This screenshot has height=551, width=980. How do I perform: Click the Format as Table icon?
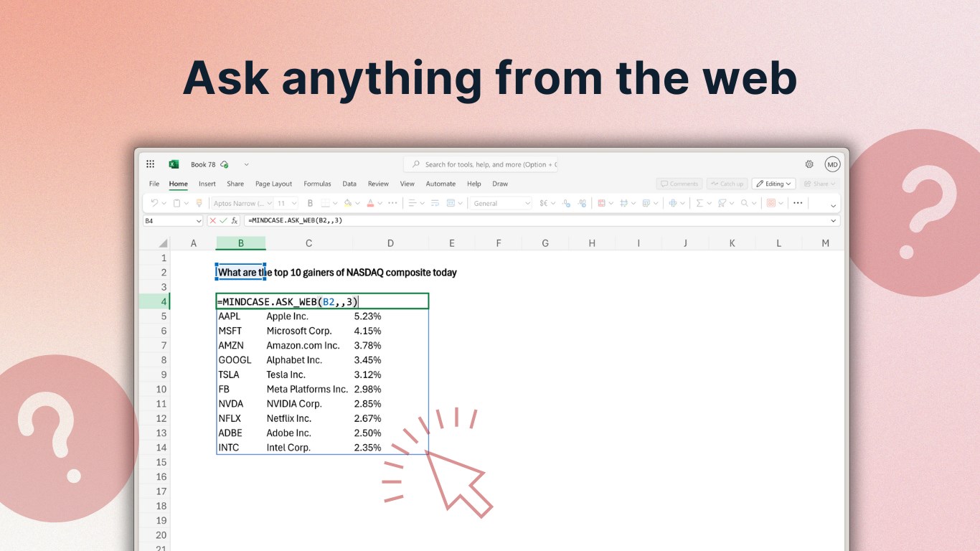pos(623,203)
